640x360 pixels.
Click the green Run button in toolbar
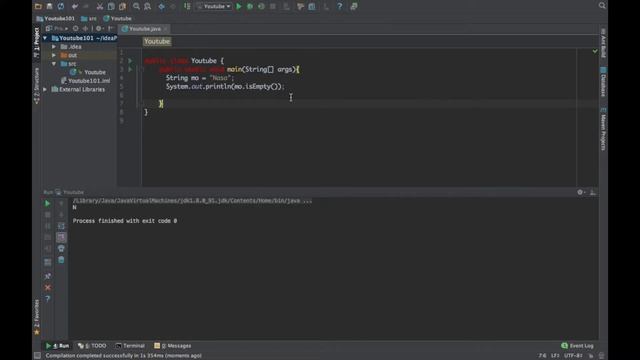[x=239, y=6]
